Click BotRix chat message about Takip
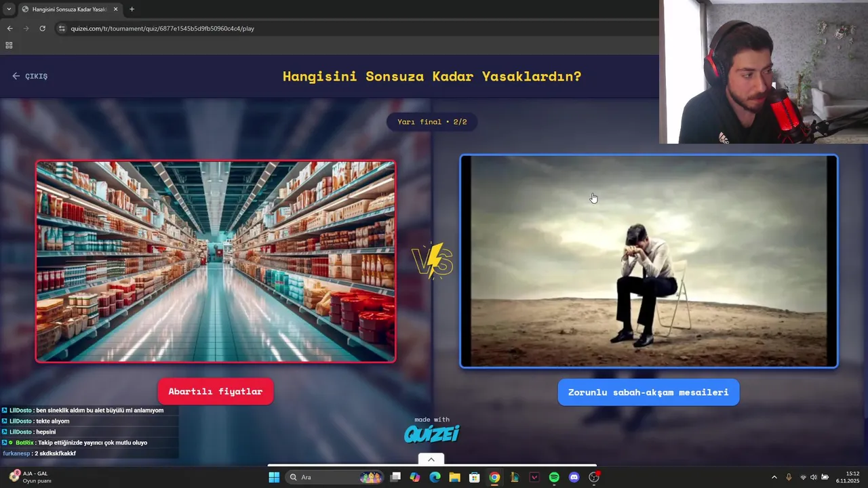 [x=75, y=443]
